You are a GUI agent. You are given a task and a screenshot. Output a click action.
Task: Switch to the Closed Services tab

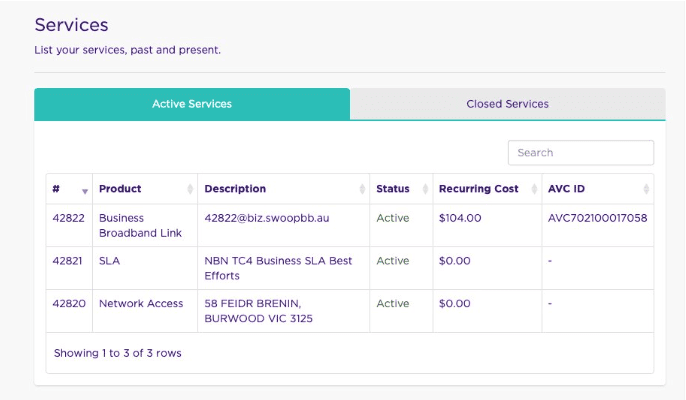[507, 104]
